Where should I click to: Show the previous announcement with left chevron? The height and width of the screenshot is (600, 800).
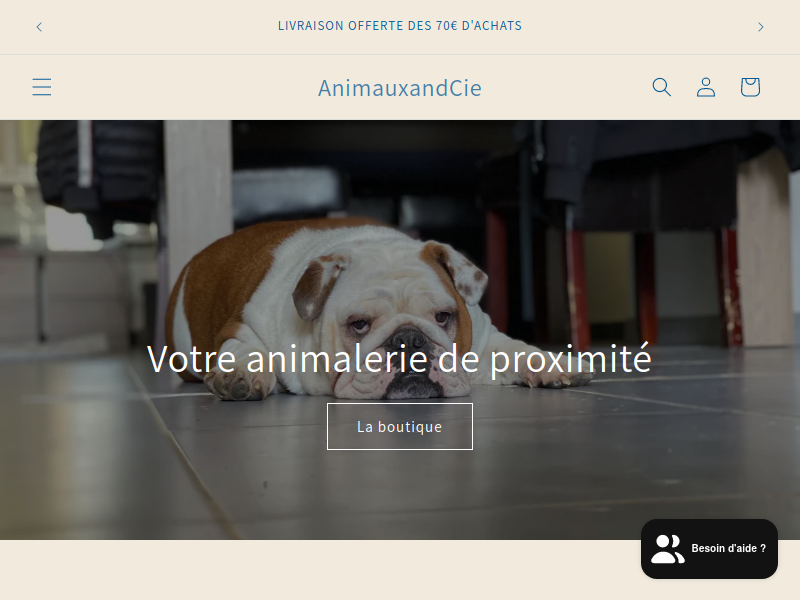[x=39, y=27]
